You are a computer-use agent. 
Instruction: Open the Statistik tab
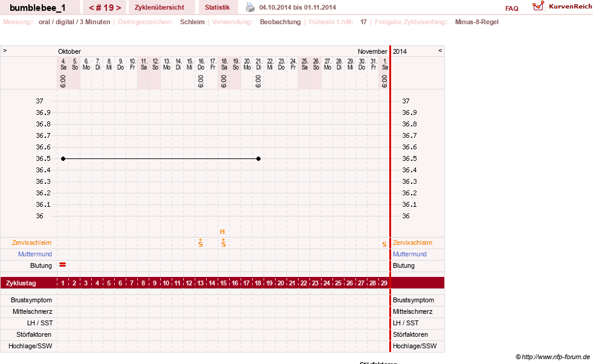pos(217,7)
